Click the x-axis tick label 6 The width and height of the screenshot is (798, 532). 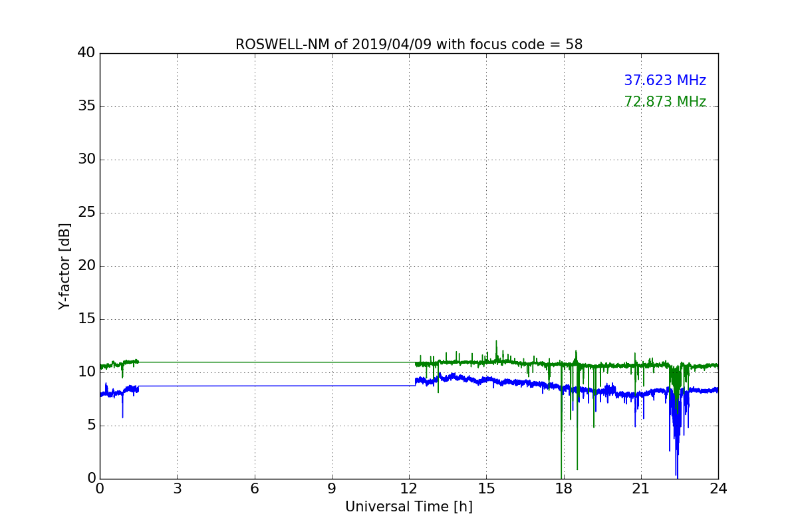[255, 489]
